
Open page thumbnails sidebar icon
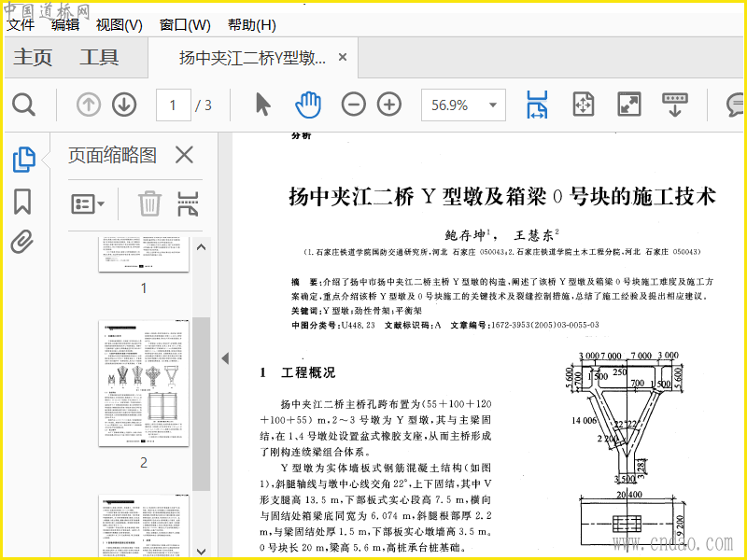click(24, 160)
